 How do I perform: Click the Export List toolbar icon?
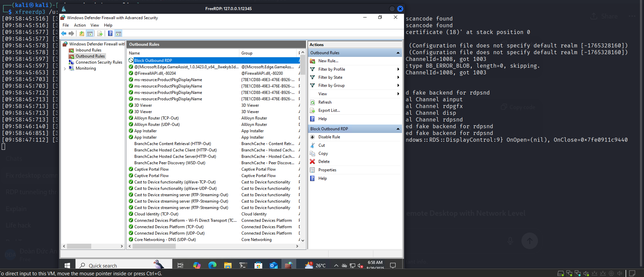point(100,33)
